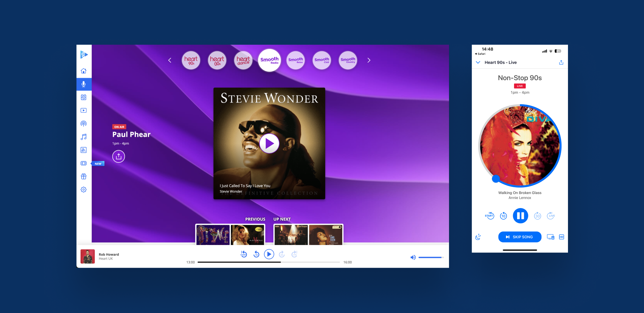Open the Home icon in sidebar
The image size is (644, 313).
tap(83, 71)
